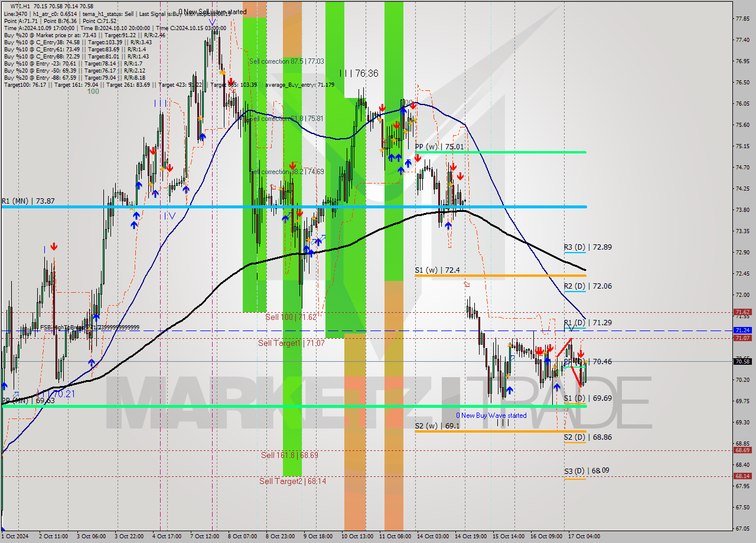The height and width of the screenshot is (543, 756).
Task: Select the 'R2 (D) | 72.06' label
Action: [x=587, y=286]
